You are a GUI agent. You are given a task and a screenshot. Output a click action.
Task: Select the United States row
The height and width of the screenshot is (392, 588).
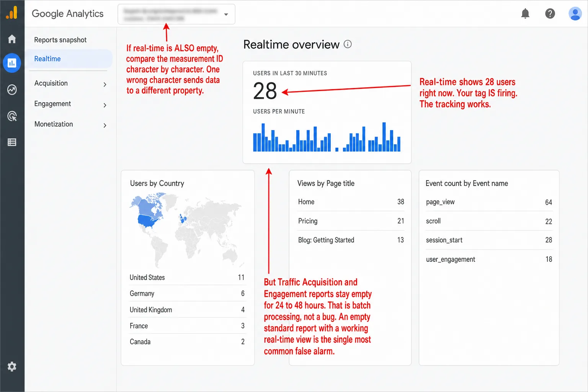187,277
